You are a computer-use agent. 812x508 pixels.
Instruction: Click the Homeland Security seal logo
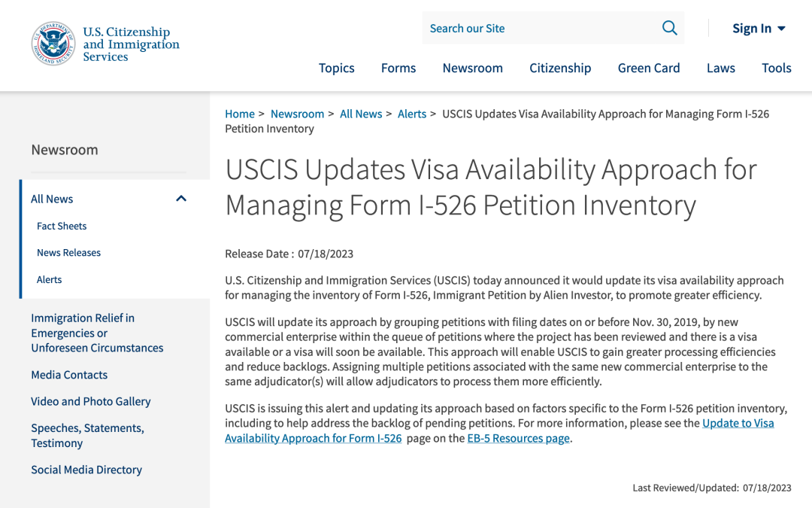[53, 44]
